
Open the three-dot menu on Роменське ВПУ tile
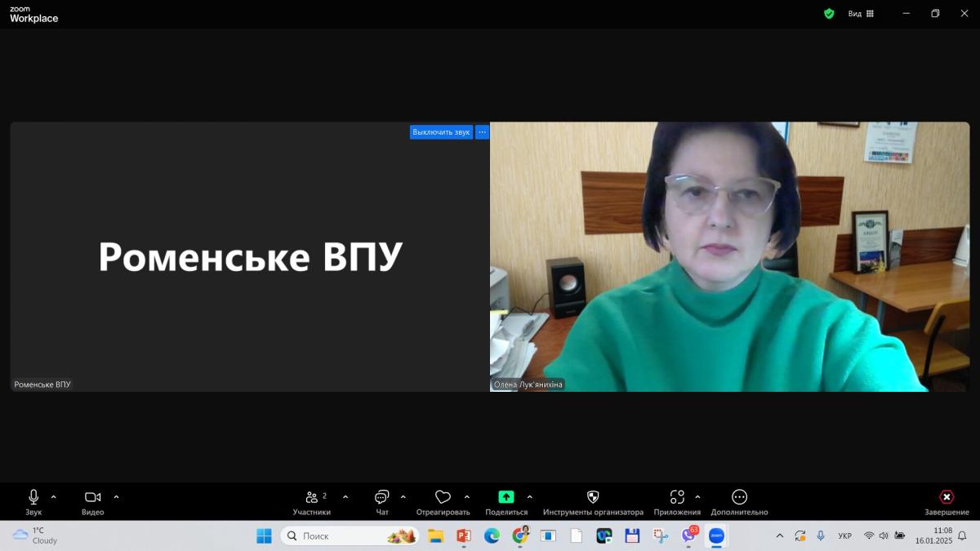(483, 132)
